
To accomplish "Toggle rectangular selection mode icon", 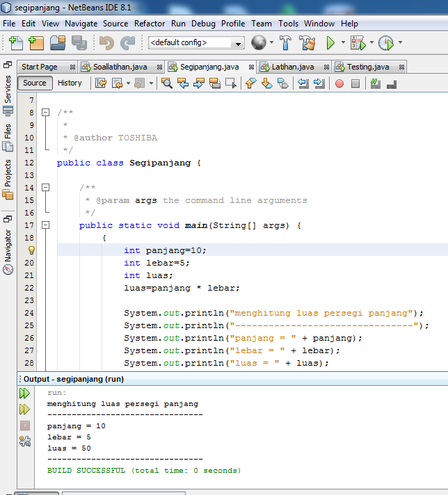I will [x=231, y=83].
